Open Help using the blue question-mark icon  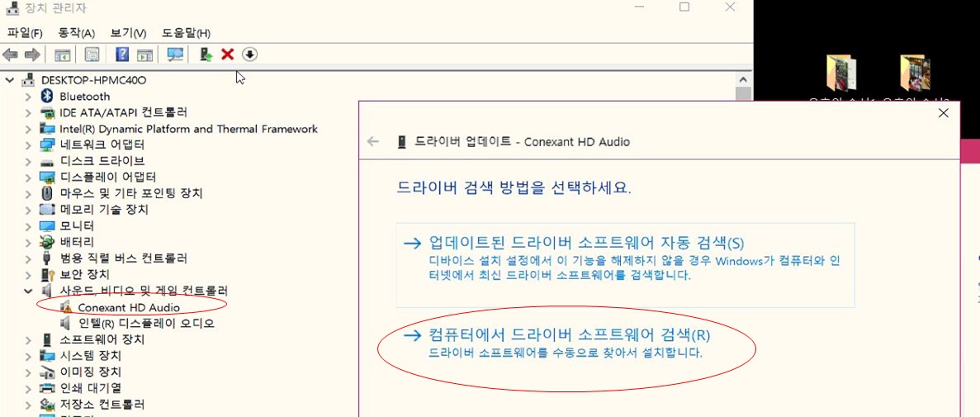pyautogui.click(x=122, y=55)
